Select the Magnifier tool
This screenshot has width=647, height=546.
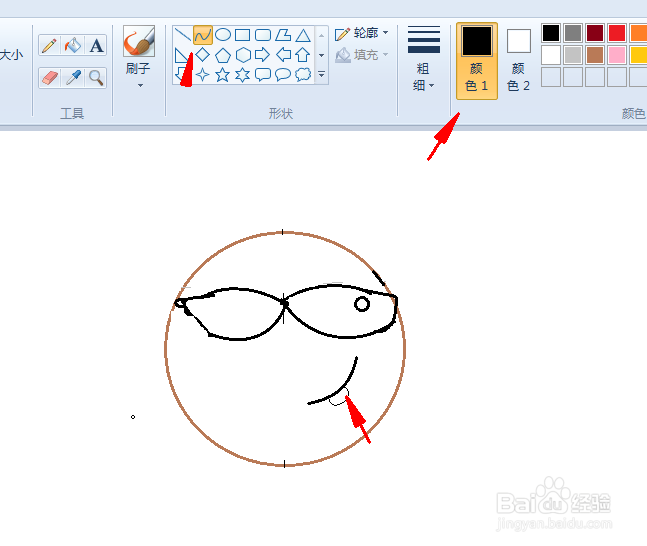point(96,78)
